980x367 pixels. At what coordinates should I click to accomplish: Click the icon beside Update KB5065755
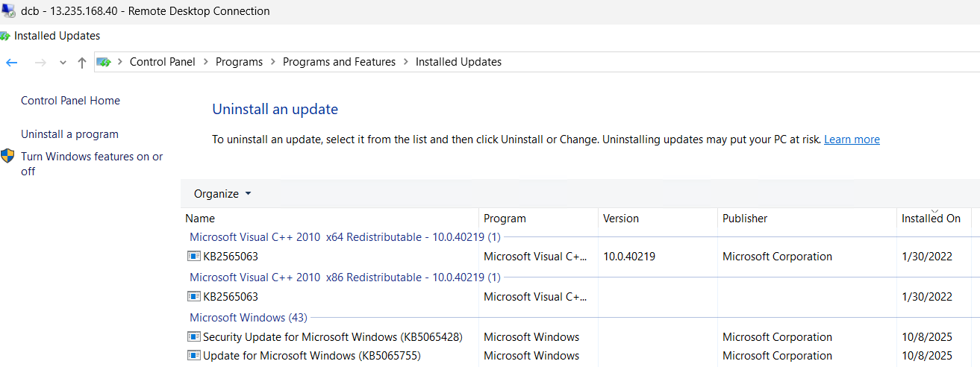pos(194,356)
